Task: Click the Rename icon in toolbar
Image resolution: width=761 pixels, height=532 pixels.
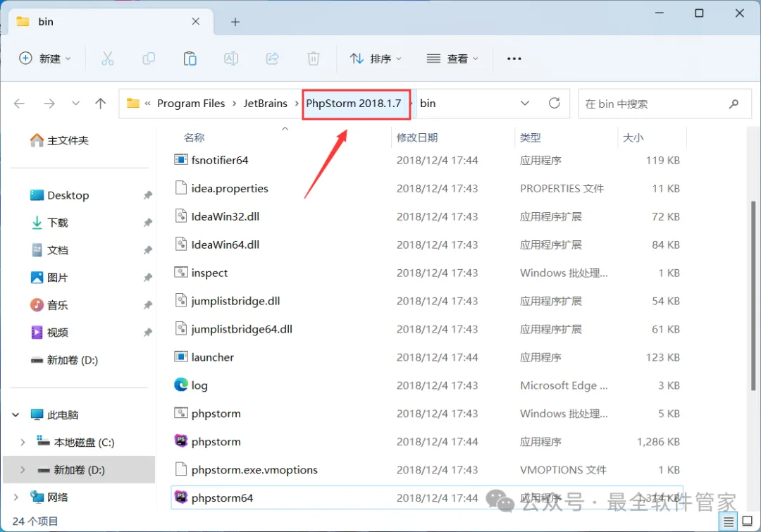Action: (x=231, y=58)
